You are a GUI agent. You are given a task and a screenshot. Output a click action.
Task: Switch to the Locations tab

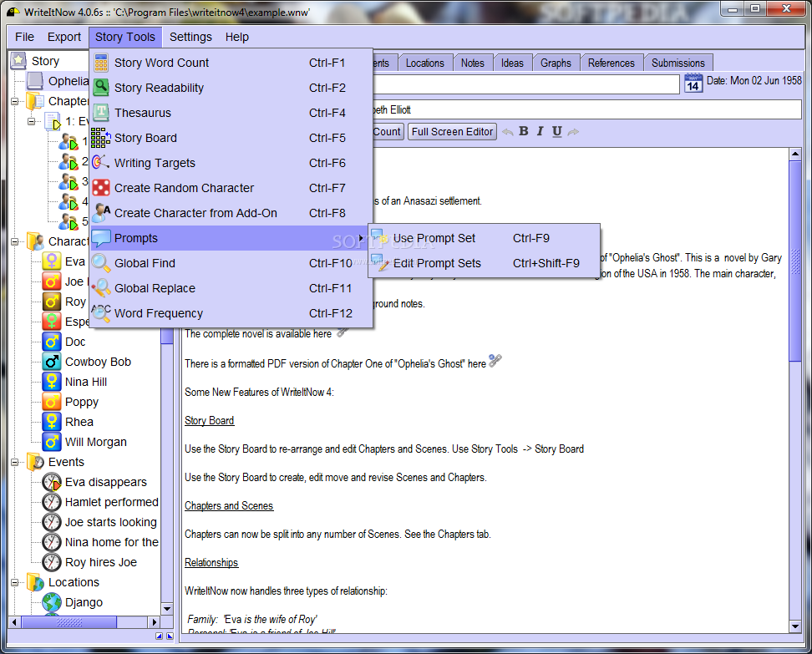coord(425,63)
